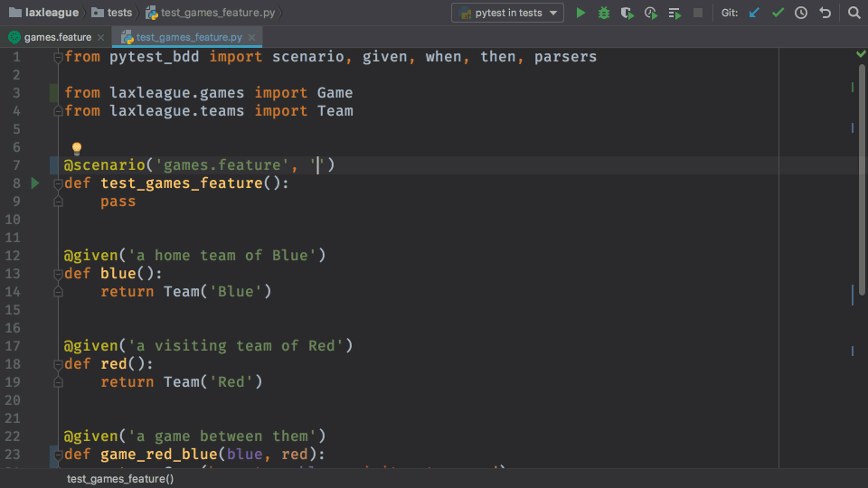Viewport: 868px width, 488px height.
Task: Collapse blue function fold on line 13
Action: tap(58, 273)
